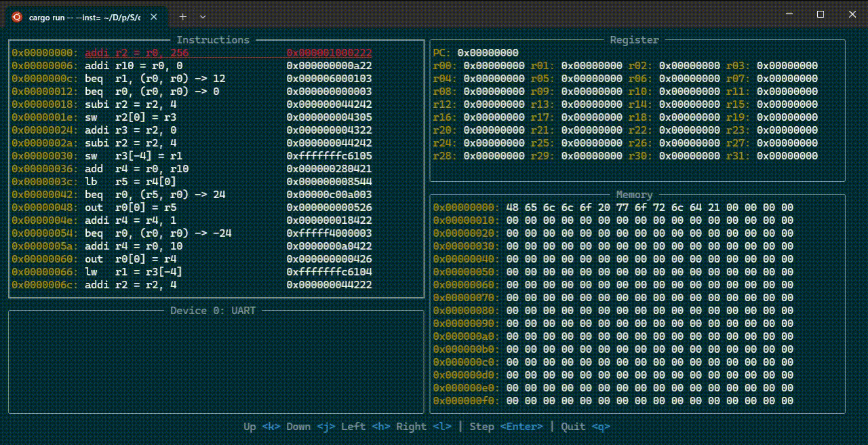868x445 pixels.
Task: Select the cargo run terminal tab
Action: tap(84, 17)
